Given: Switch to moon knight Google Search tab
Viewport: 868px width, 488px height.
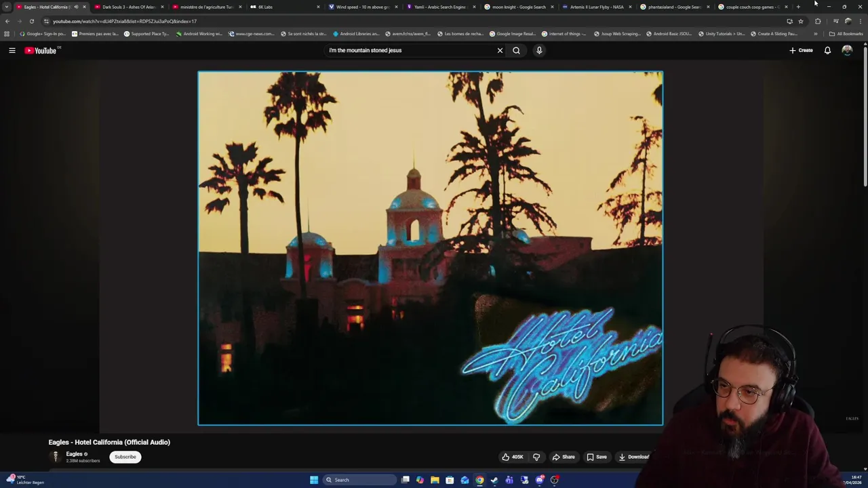Looking at the screenshot, I should (518, 7).
